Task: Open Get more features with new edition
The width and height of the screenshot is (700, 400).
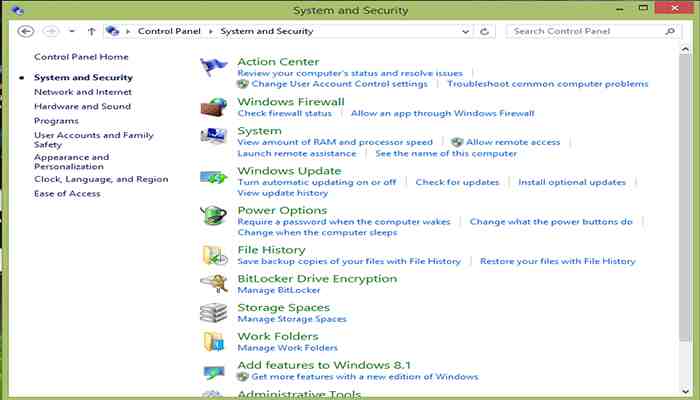Action: (x=365, y=377)
